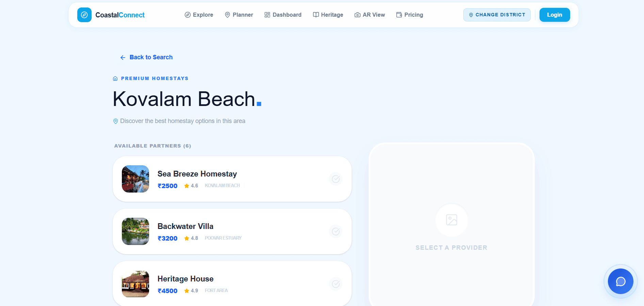Screen dimensions: 644x306
Task: Open the Backwater Villa thumbnail image
Action: (135, 231)
